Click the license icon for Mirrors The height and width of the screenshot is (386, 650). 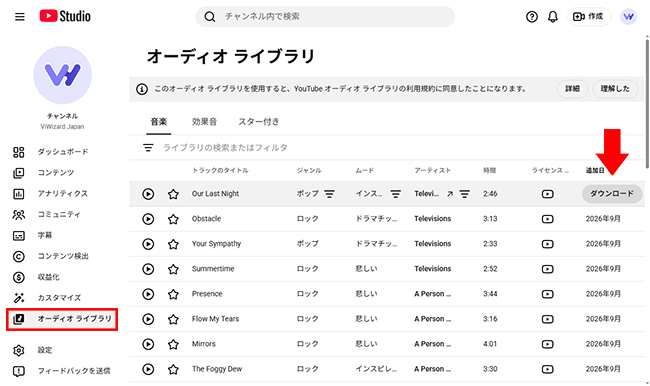(548, 344)
